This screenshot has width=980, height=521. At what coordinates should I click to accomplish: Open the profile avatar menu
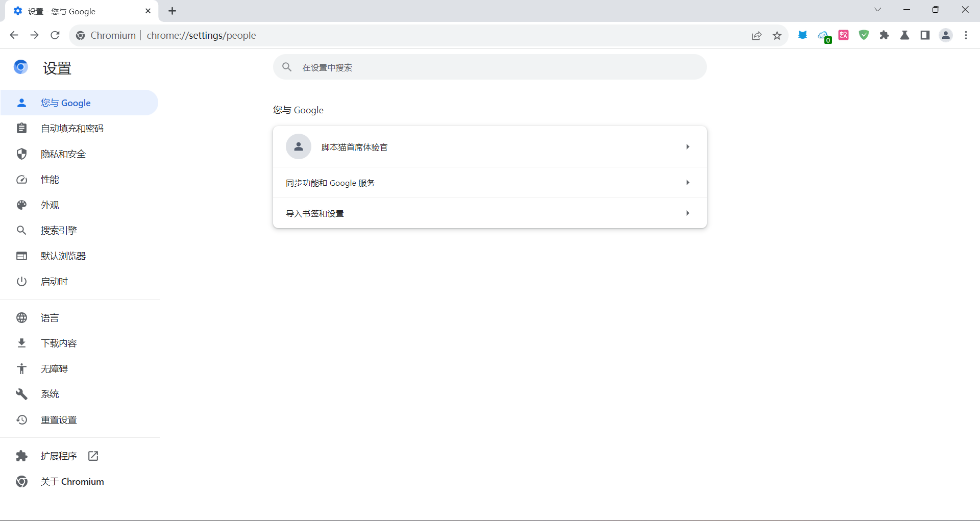(x=946, y=35)
